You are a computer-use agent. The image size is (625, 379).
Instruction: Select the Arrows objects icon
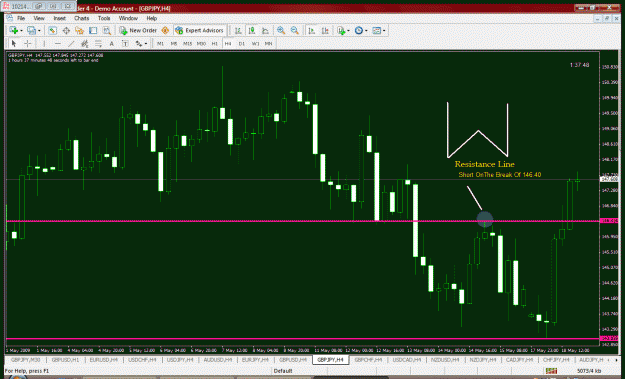[139, 43]
